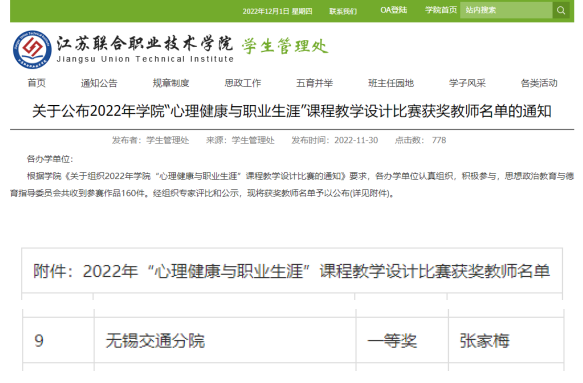
Task: Go to 学院首页 link
Action: 441,10
